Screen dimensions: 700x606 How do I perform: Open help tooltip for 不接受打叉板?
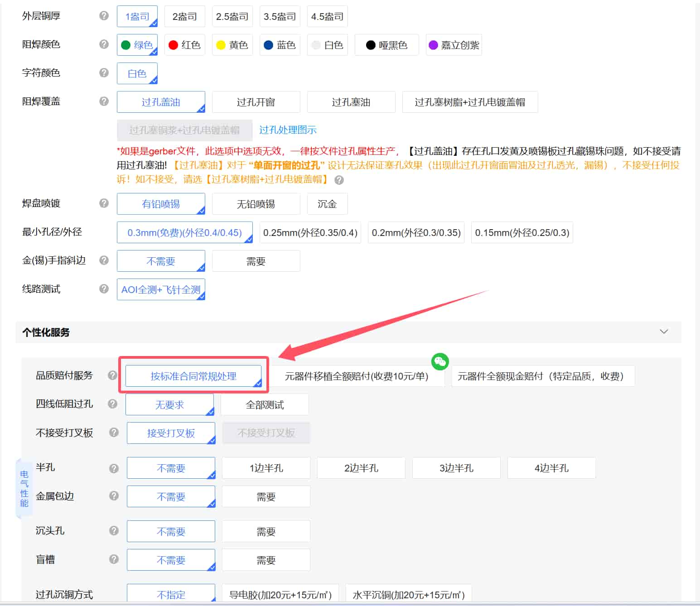click(113, 433)
